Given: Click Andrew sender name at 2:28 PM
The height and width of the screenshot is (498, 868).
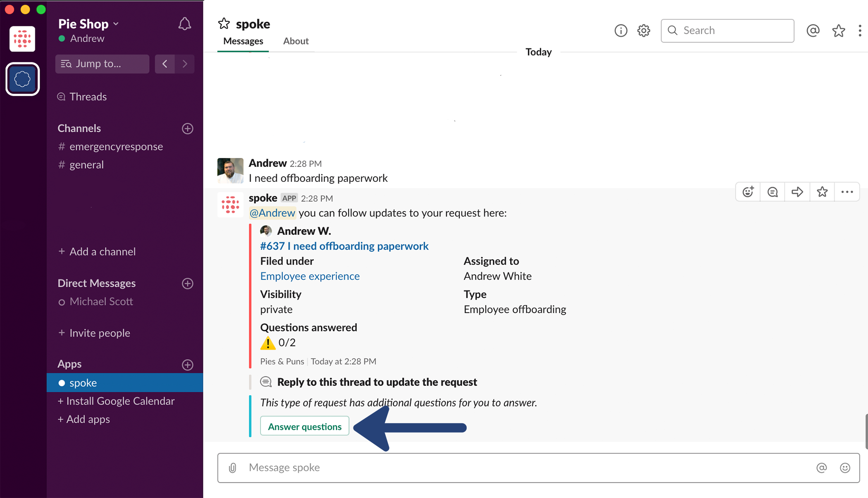Looking at the screenshot, I should point(267,163).
